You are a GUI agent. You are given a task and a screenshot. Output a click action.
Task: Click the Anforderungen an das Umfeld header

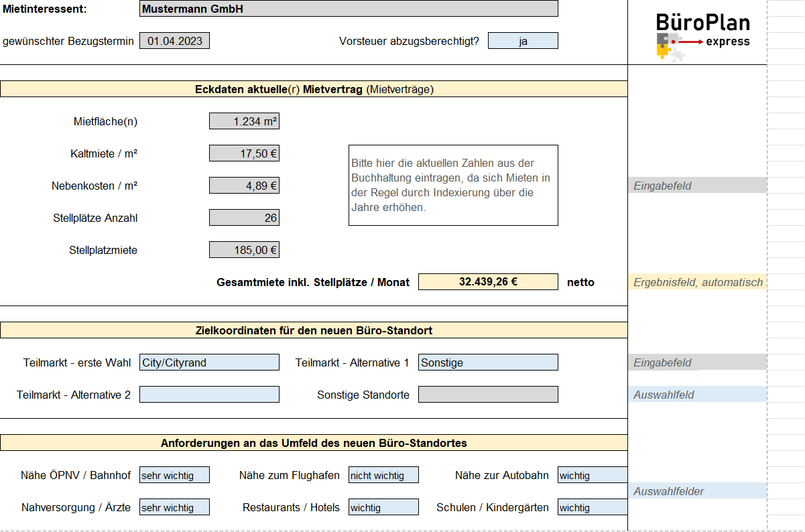point(314,443)
